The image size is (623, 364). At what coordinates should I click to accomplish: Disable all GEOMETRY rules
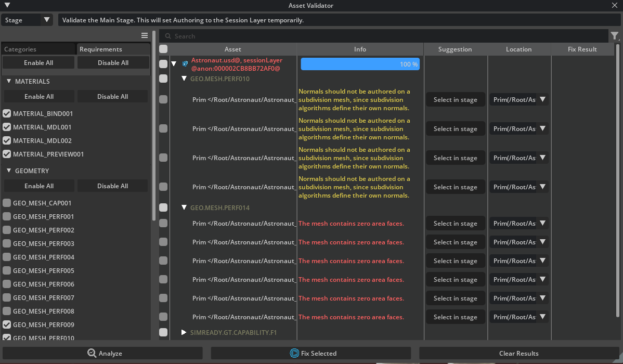point(113,186)
